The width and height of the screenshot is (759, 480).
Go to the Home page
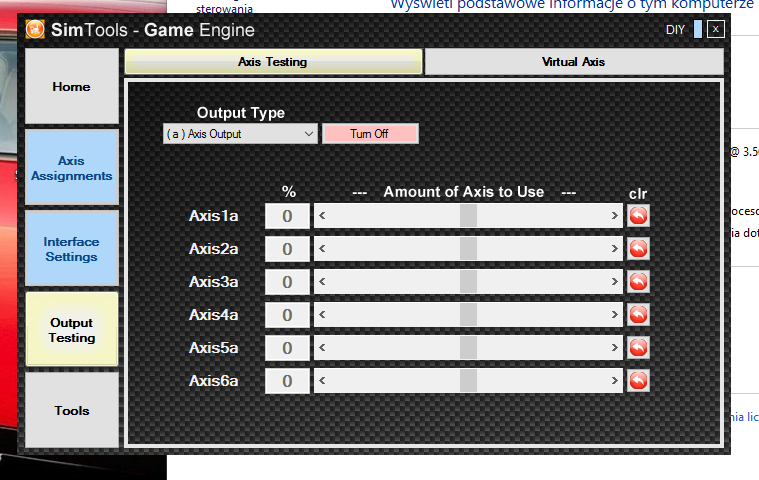[72, 86]
